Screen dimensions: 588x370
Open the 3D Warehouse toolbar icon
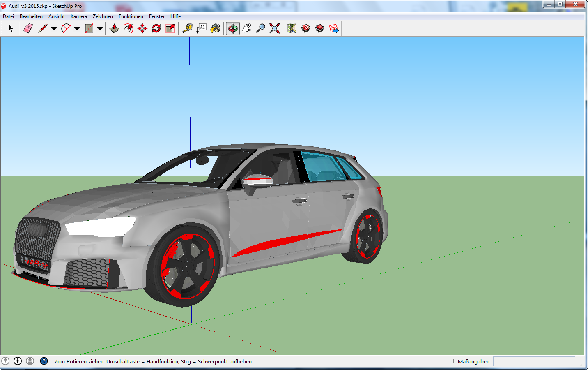click(306, 28)
